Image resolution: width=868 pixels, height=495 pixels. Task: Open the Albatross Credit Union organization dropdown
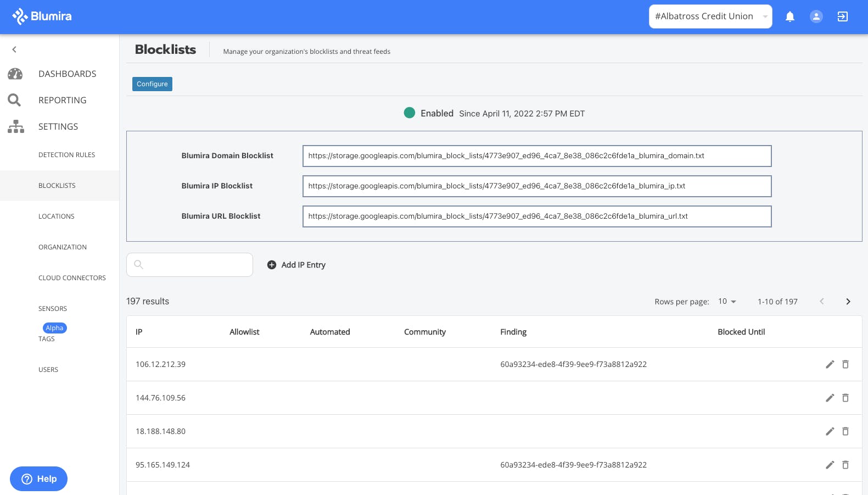point(710,16)
